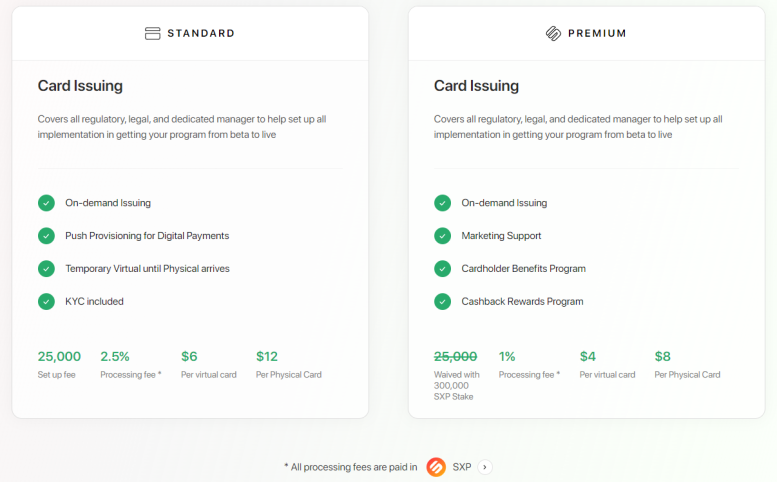Click the SXP token label
The image size is (777, 482).
[461, 467]
